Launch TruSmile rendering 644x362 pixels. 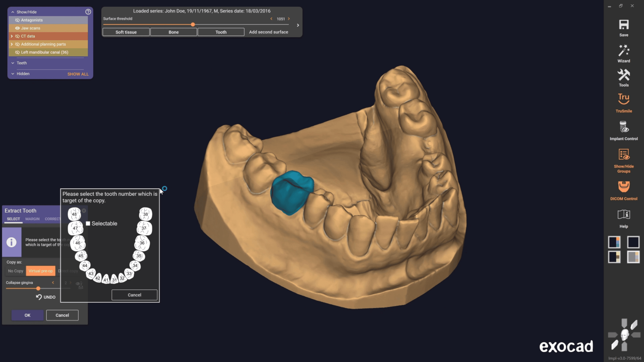tap(624, 99)
